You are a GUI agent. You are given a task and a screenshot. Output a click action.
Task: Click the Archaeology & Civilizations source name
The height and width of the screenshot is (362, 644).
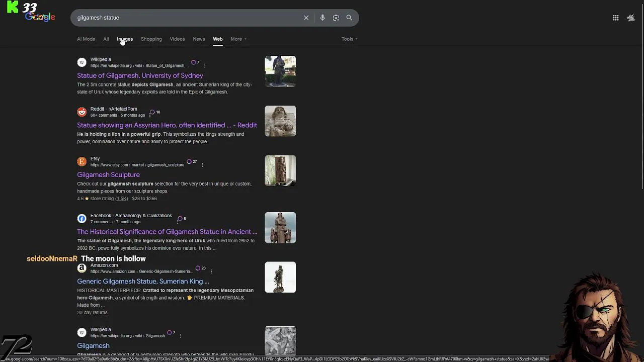point(143,216)
